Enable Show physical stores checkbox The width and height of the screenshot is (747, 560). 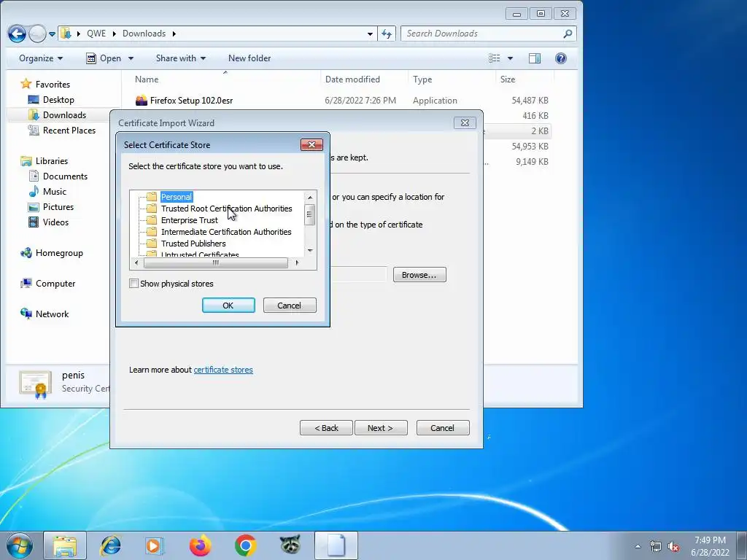134,284
